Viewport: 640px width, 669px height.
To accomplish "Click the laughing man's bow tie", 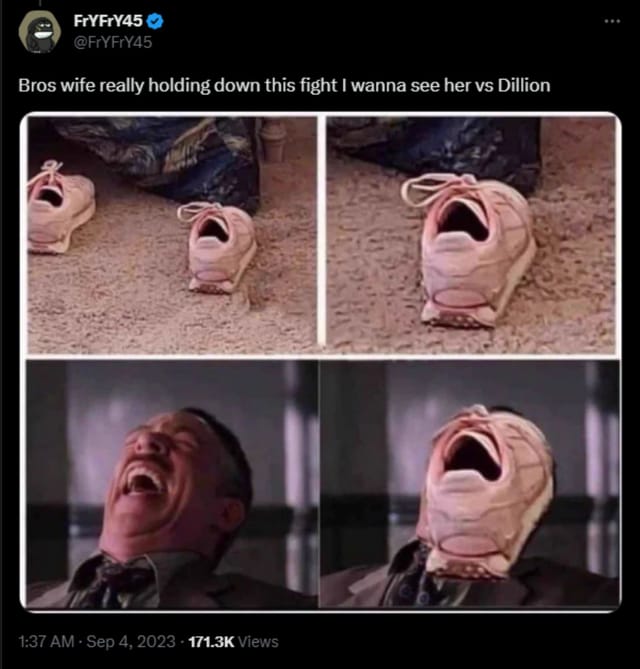I will coord(112,576).
